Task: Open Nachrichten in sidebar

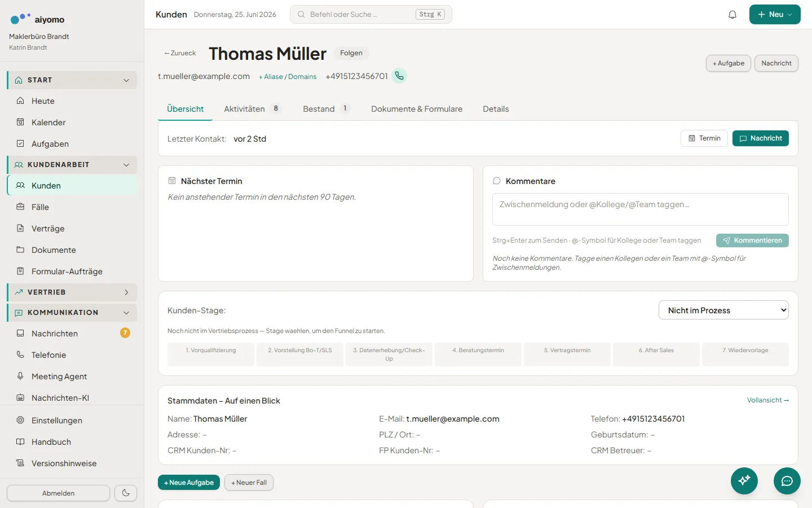Action: pos(72,334)
